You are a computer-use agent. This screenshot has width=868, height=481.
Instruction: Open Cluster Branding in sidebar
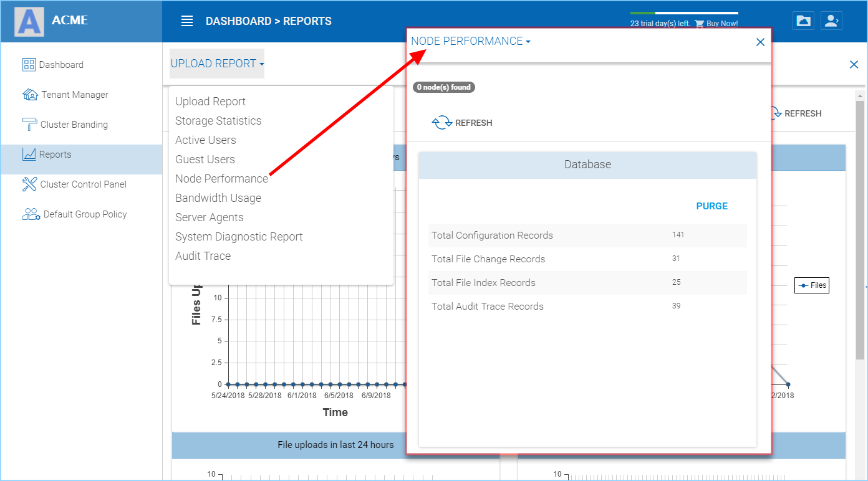(74, 125)
